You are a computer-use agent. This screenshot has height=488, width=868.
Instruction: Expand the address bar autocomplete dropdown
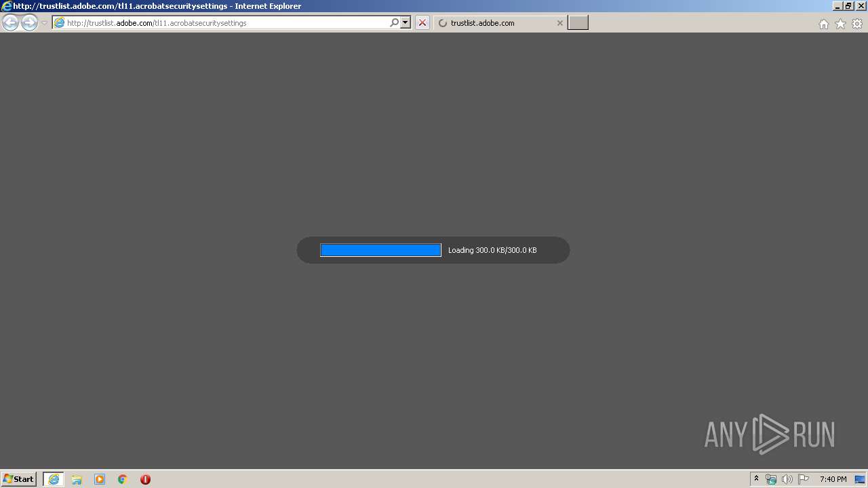pyautogui.click(x=406, y=23)
